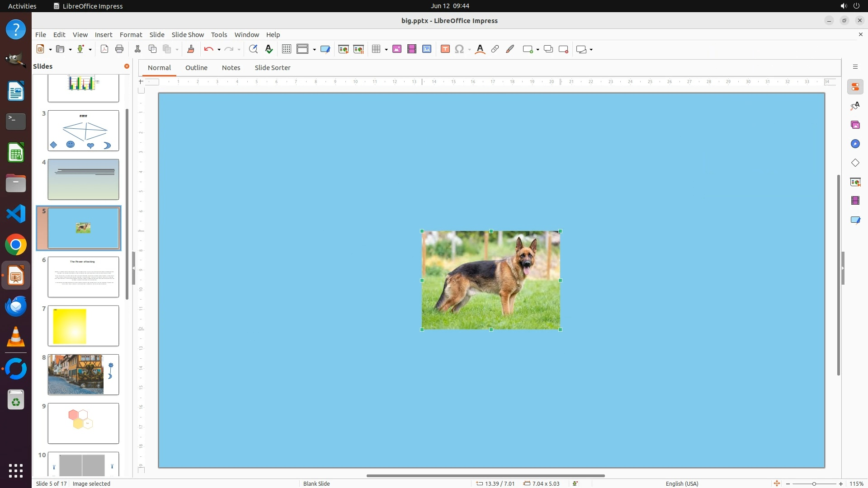Image resolution: width=868 pixels, height=488 pixels.
Task: Toggle spelling check icon
Action: [x=269, y=49]
